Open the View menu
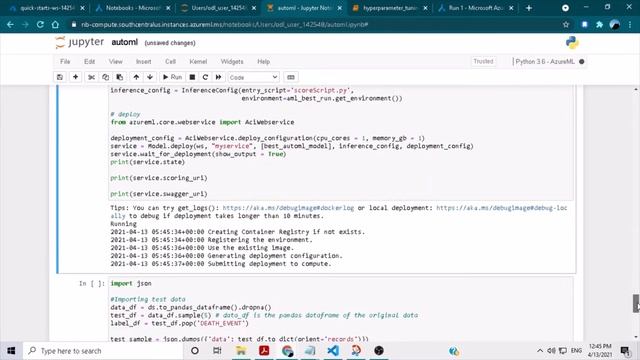Image resolution: width=640 pixels, height=360 pixels. click(116, 62)
